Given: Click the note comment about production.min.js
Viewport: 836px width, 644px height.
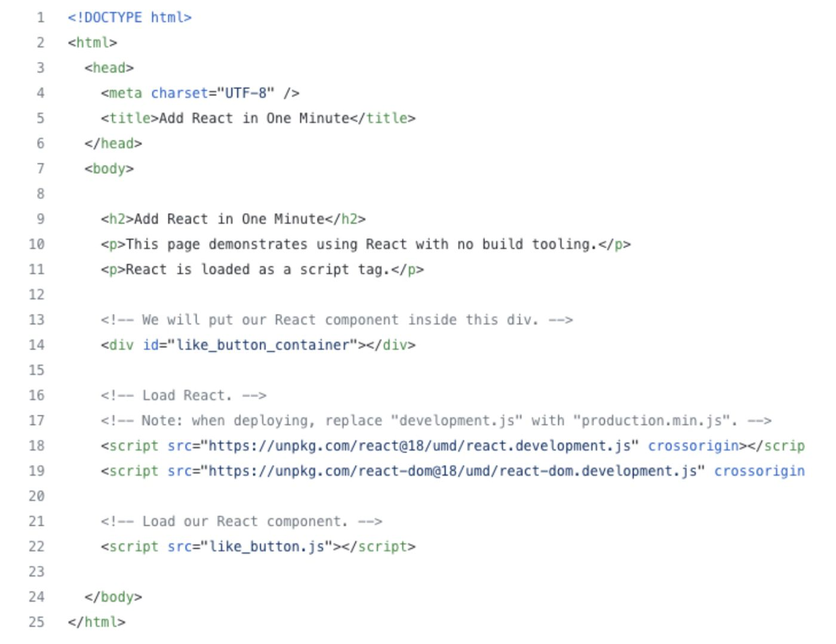Looking at the screenshot, I should [435, 421].
